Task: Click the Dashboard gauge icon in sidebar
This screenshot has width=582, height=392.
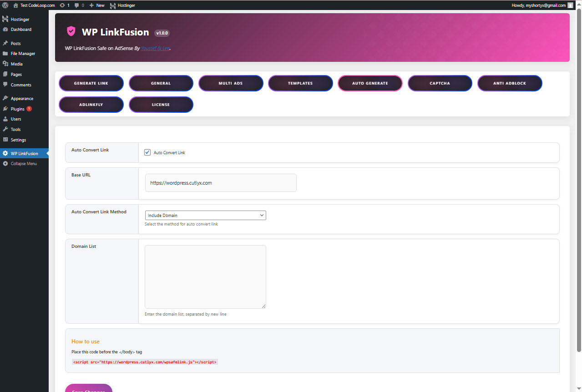Action: click(x=5, y=29)
